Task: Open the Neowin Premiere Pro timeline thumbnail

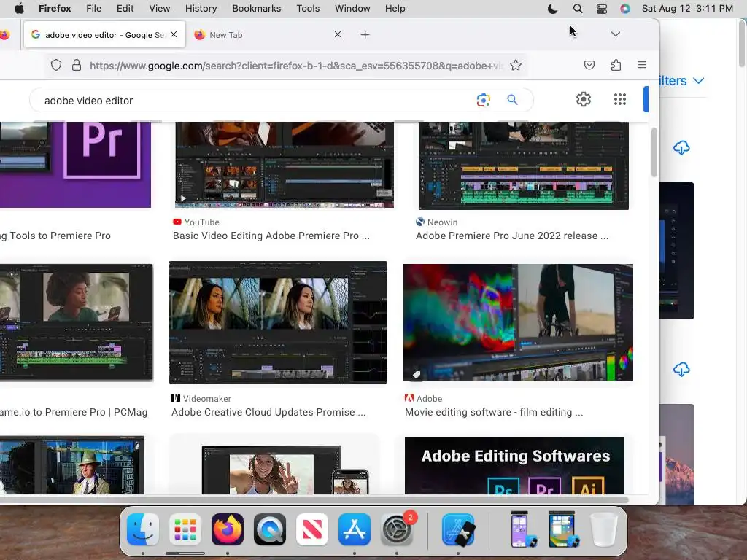Action: (x=523, y=166)
